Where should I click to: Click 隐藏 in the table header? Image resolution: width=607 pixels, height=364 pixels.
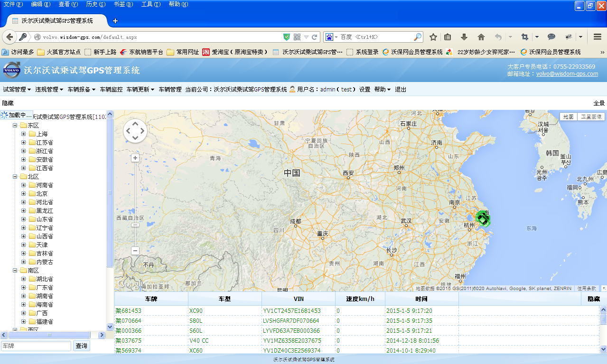[594, 299]
